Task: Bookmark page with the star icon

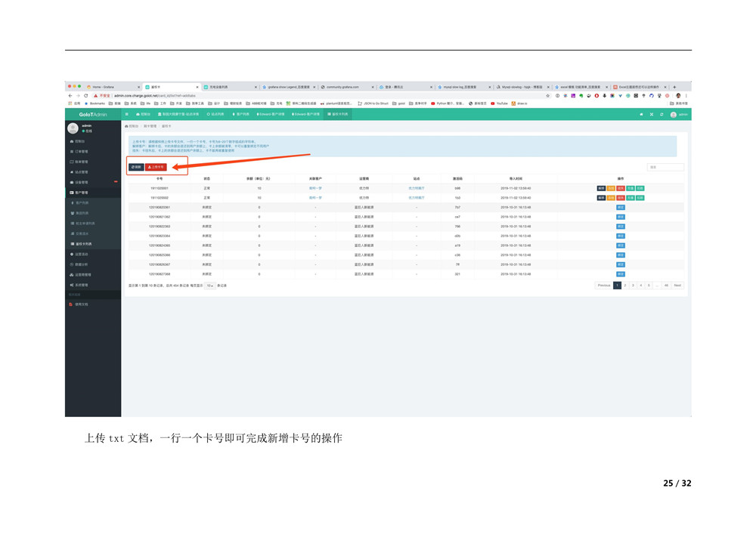Action: [x=548, y=96]
